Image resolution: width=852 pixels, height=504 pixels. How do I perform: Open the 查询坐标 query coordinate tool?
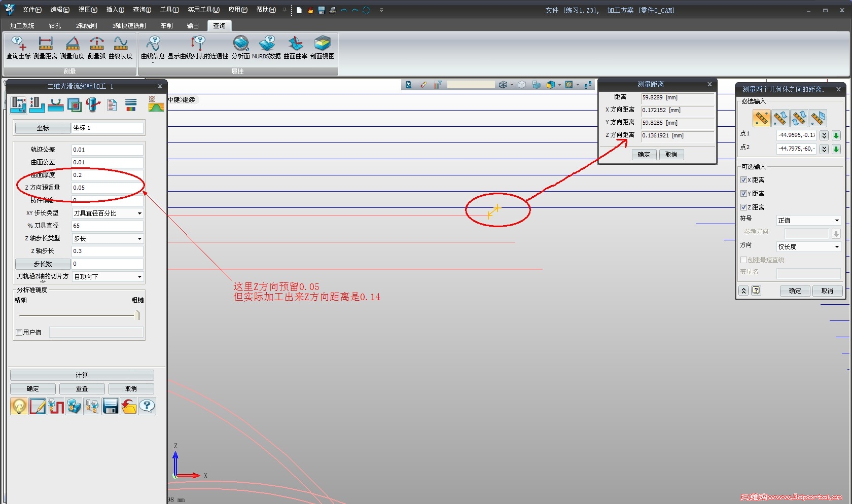pos(18,48)
